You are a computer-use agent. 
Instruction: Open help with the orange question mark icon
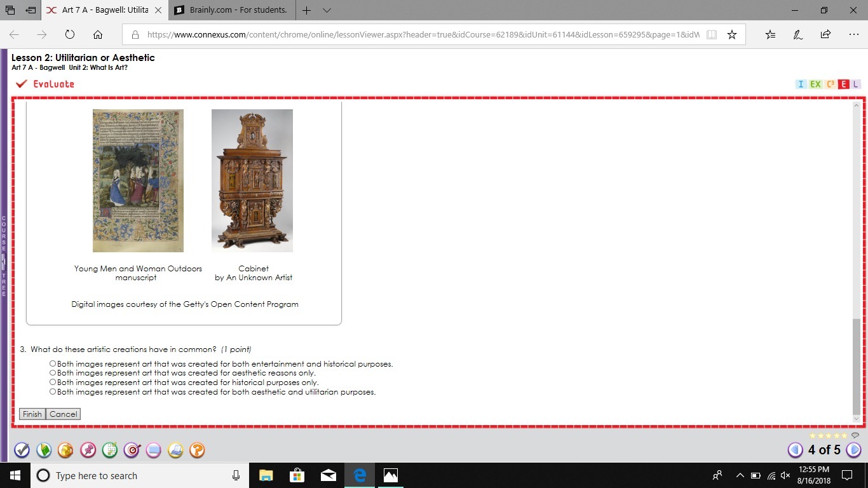(x=197, y=450)
